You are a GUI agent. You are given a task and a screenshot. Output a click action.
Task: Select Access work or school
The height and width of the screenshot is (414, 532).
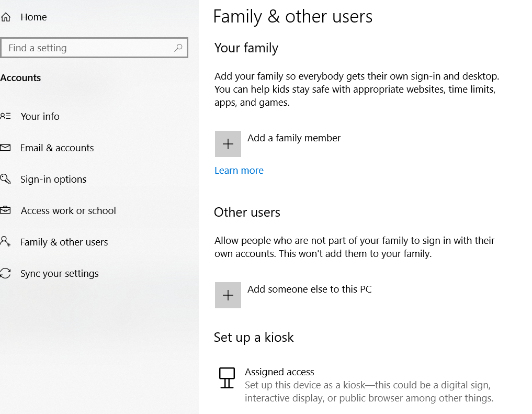tap(69, 210)
